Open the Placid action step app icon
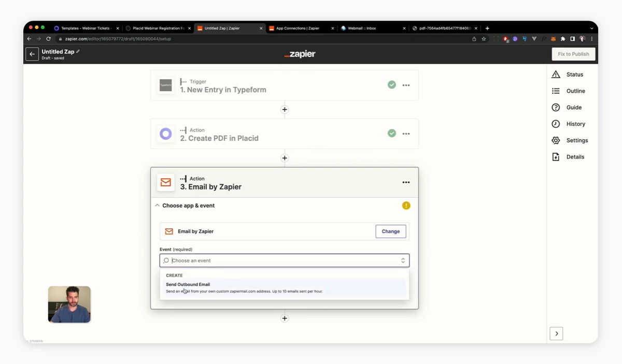This screenshot has width=622, height=364. [x=165, y=134]
